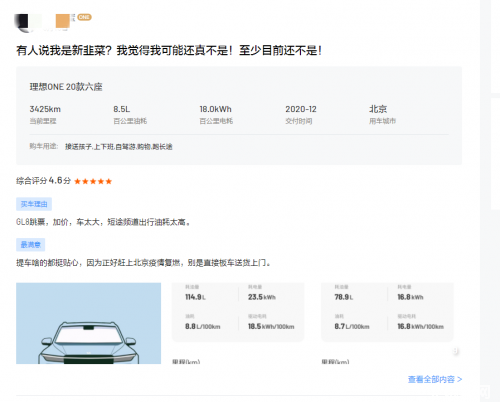This screenshot has width=500, height=402.
Task: Click the orange ONE owner badge
Action: [84, 17]
